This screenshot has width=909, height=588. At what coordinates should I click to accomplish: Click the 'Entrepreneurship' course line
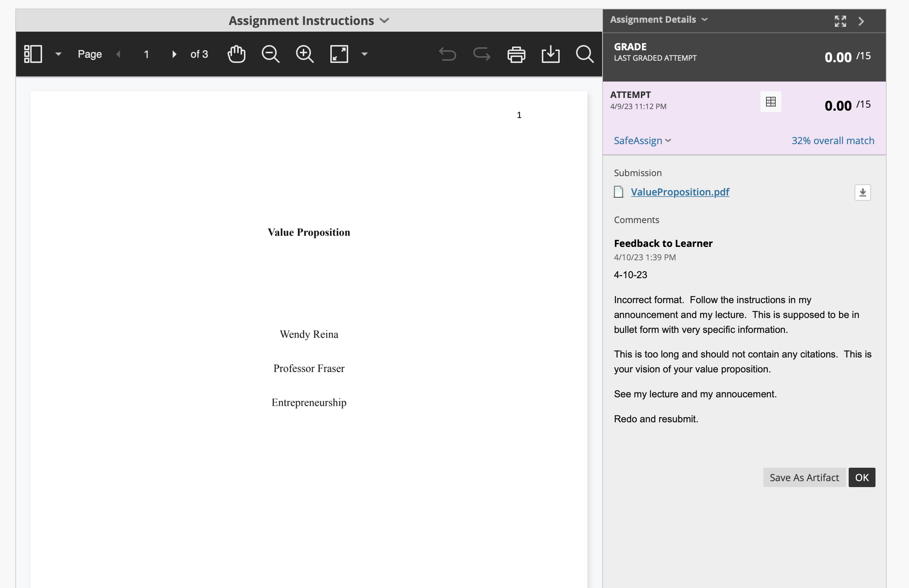tap(309, 403)
